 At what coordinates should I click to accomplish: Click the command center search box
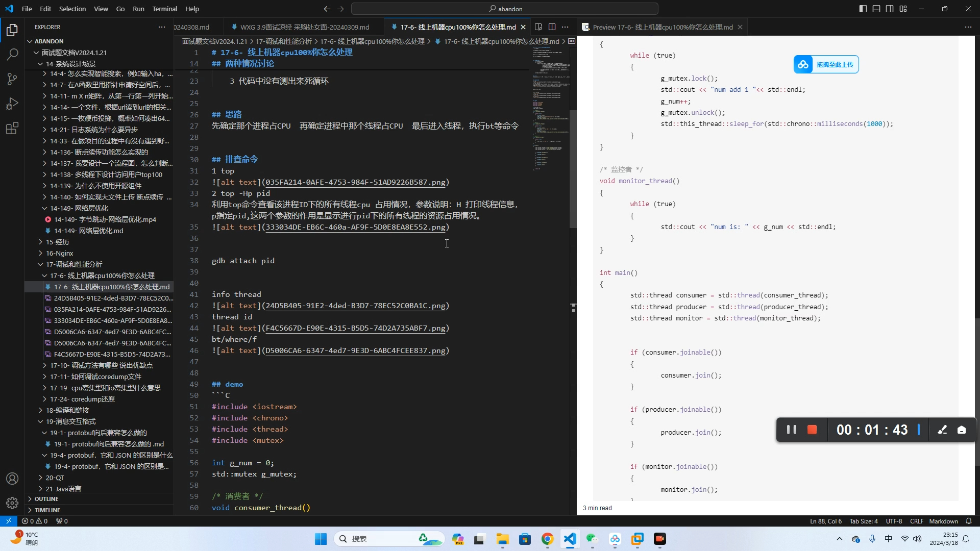tap(504, 9)
